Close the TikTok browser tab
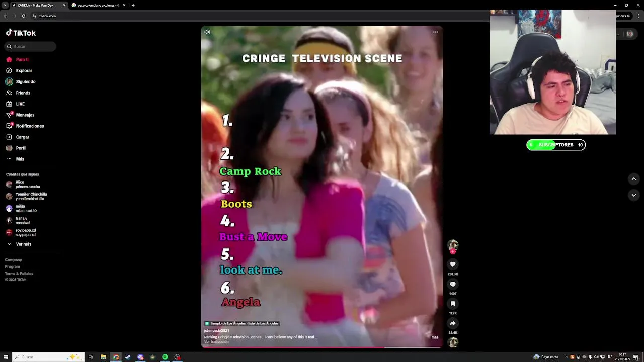The image size is (644, 362). (x=64, y=5)
